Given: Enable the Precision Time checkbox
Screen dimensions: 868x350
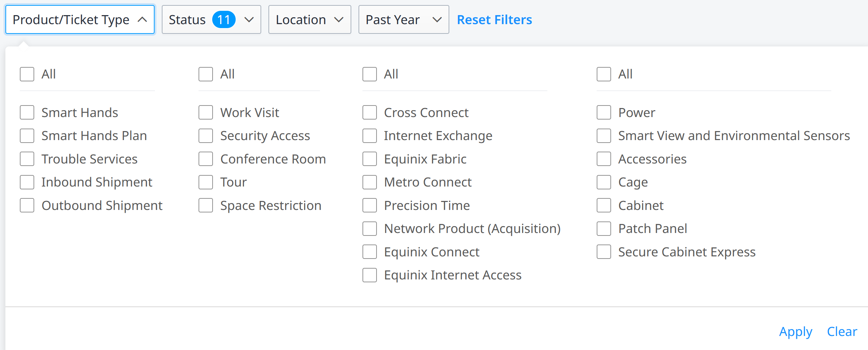Looking at the screenshot, I should [370, 205].
